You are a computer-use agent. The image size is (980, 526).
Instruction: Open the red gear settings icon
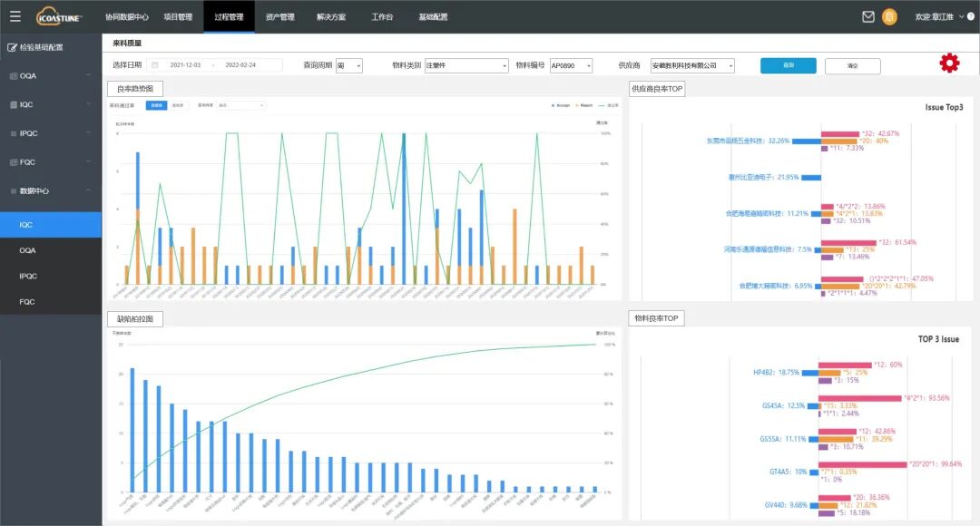tap(949, 63)
